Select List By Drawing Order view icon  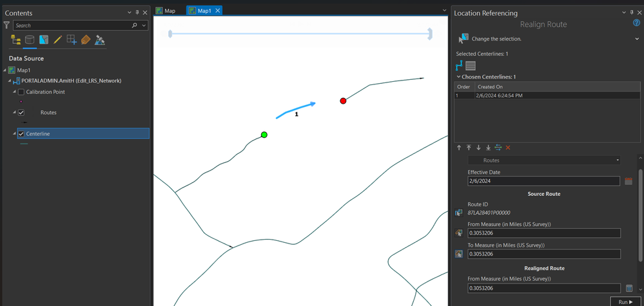click(15, 40)
